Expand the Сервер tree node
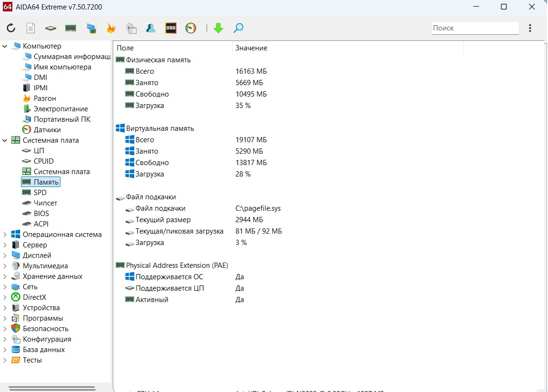This screenshot has width=548, height=392. coord(5,245)
